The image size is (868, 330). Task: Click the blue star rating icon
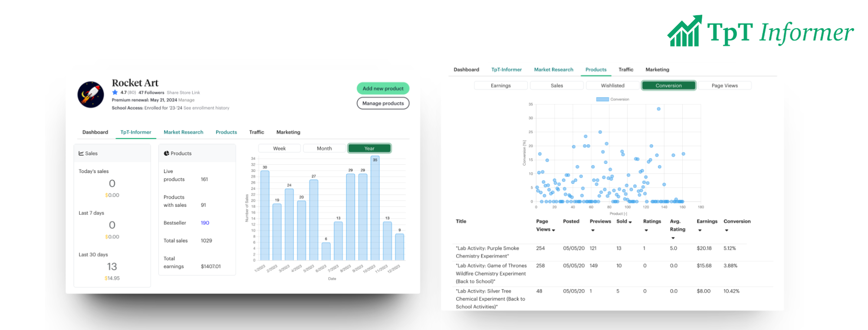pos(115,92)
